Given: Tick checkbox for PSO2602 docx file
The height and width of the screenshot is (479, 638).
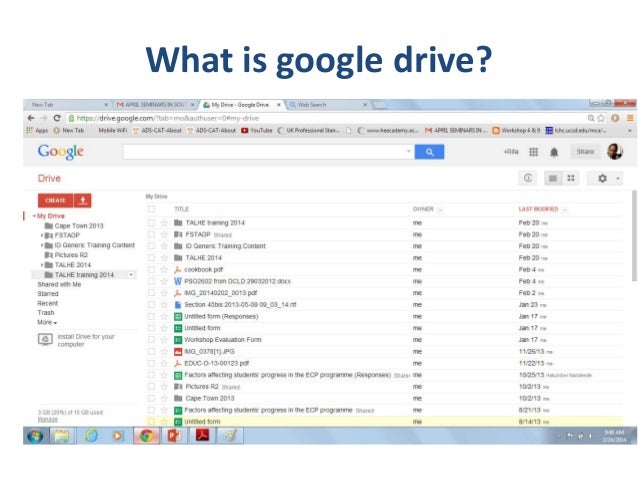Looking at the screenshot, I should [x=151, y=281].
